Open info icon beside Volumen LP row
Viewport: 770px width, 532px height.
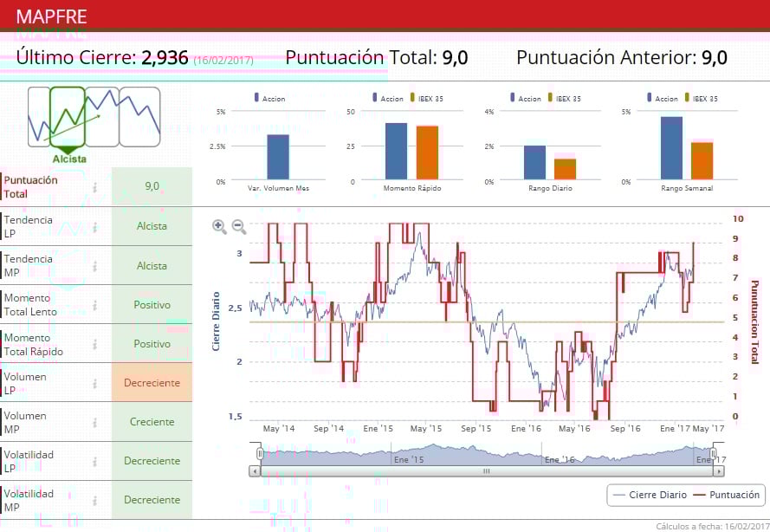[x=94, y=383]
